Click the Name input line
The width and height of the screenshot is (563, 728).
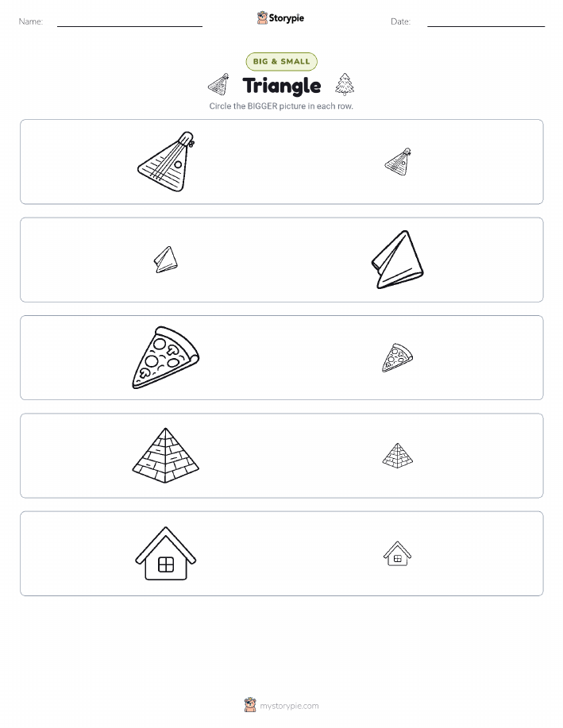point(129,23)
